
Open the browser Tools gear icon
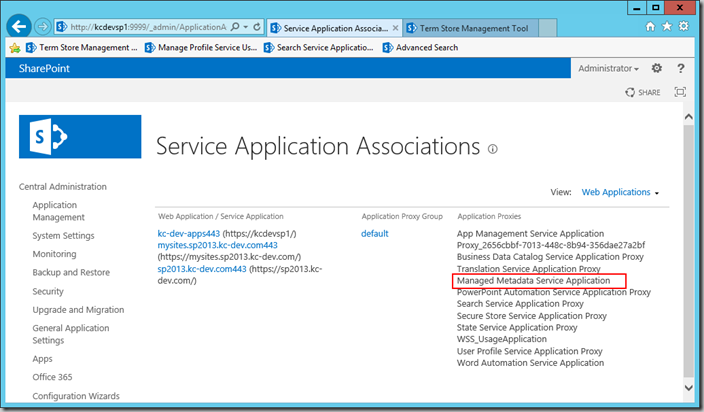pos(684,26)
